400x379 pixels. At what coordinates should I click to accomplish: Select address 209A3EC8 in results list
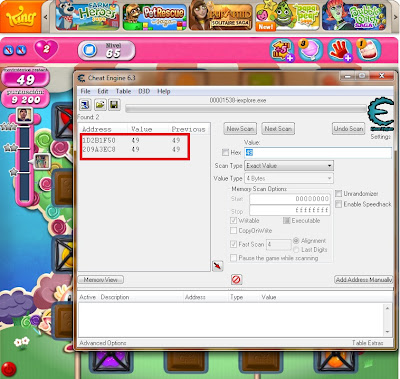99,149
